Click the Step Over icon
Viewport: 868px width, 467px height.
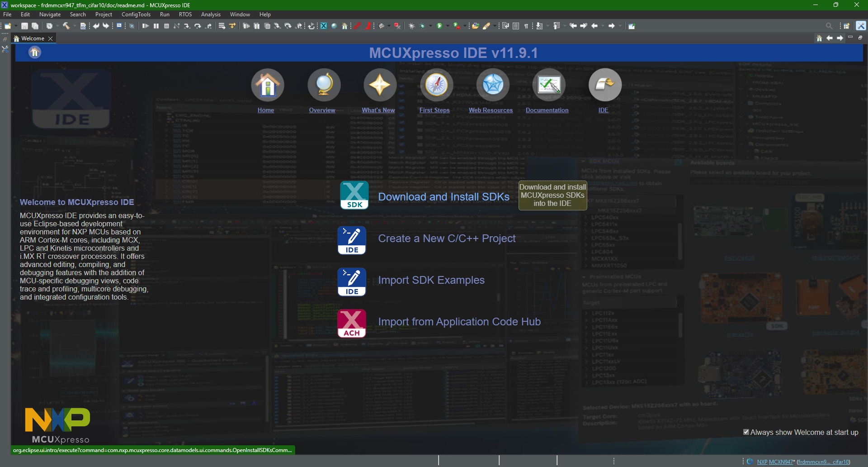pyautogui.click(x=198, y=26)
